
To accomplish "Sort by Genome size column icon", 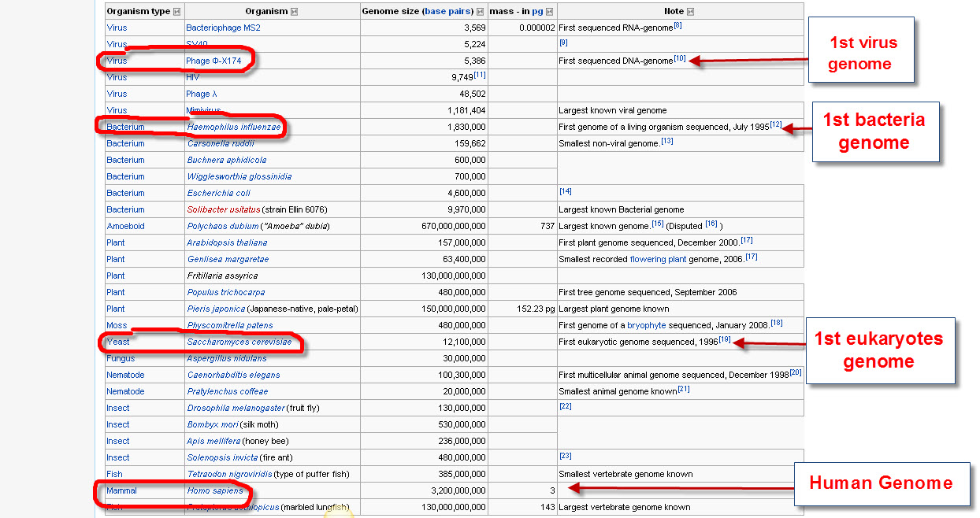I will coord(481,12).
